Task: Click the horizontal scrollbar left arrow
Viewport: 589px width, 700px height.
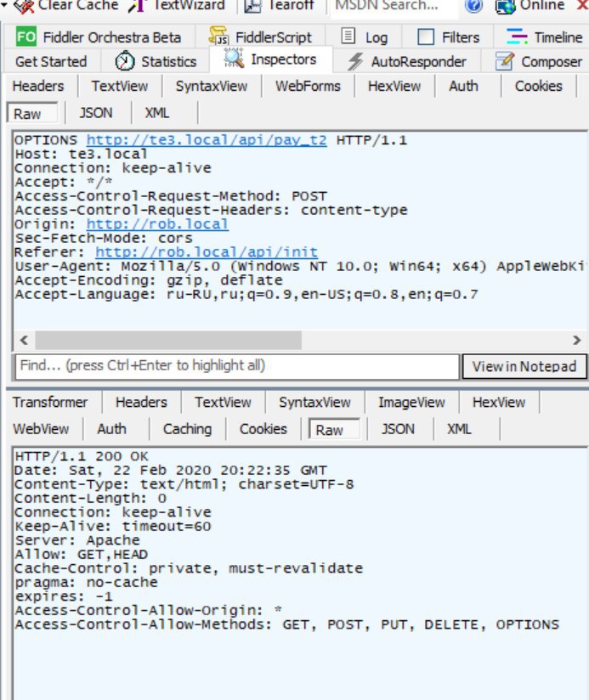Action: pos(24,340)
